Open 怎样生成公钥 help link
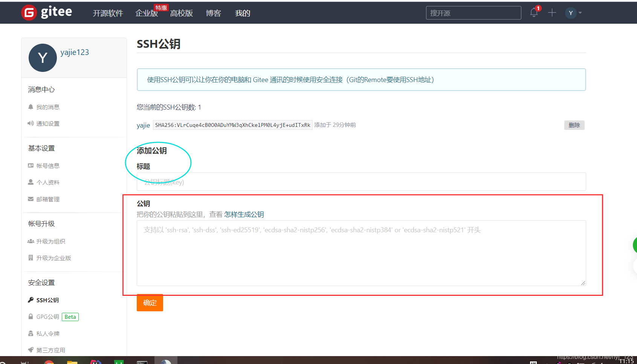The width and height of the screenshot is (637, 364). pyautogui.click(x=244, y=215)
